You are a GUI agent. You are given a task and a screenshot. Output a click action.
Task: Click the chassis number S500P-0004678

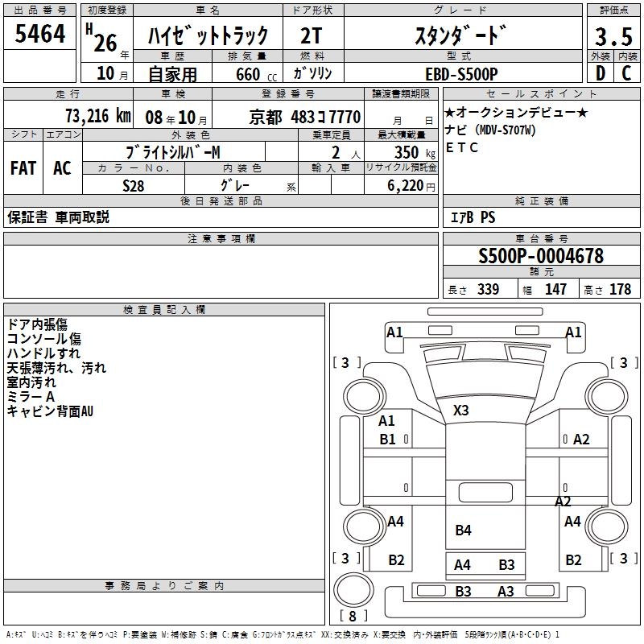(541, 256)
